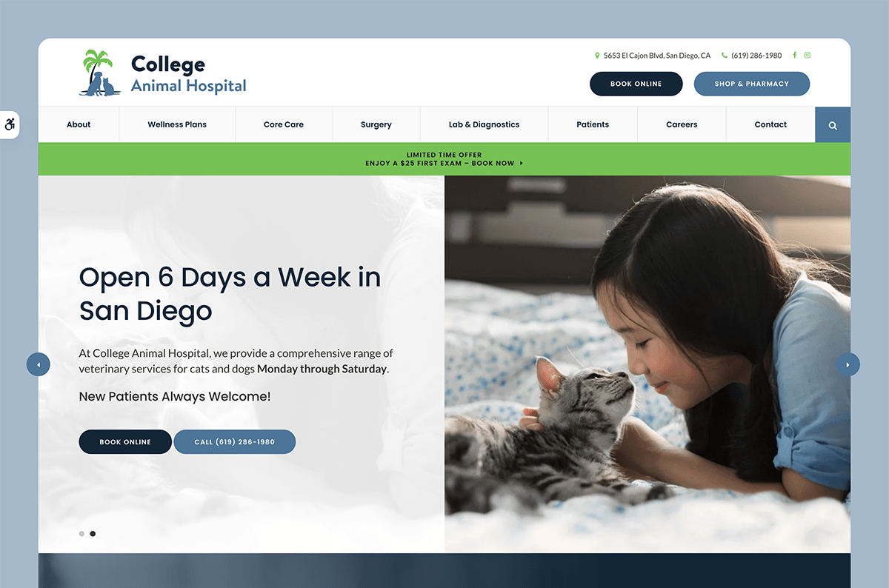The width and height of the screenshot is (889, 588).
Task: Open the Lab & Diagnostics menu
Action: (x=484, y=124)
